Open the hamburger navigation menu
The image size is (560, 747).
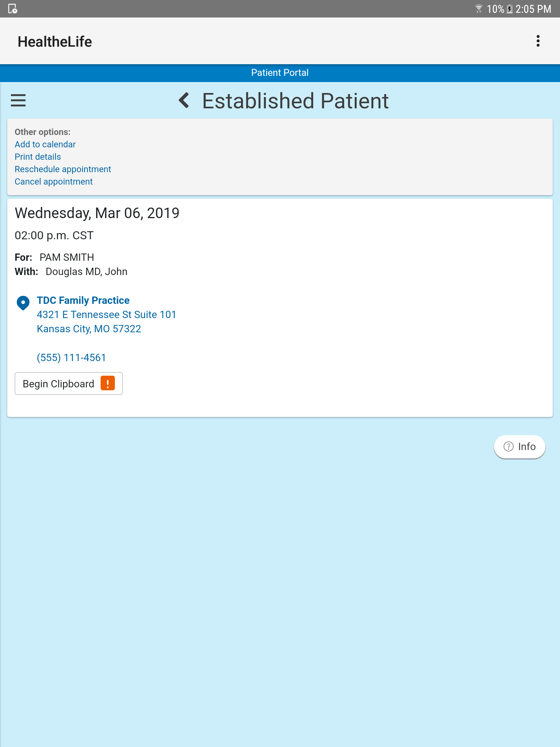click(x=18, y=100)
